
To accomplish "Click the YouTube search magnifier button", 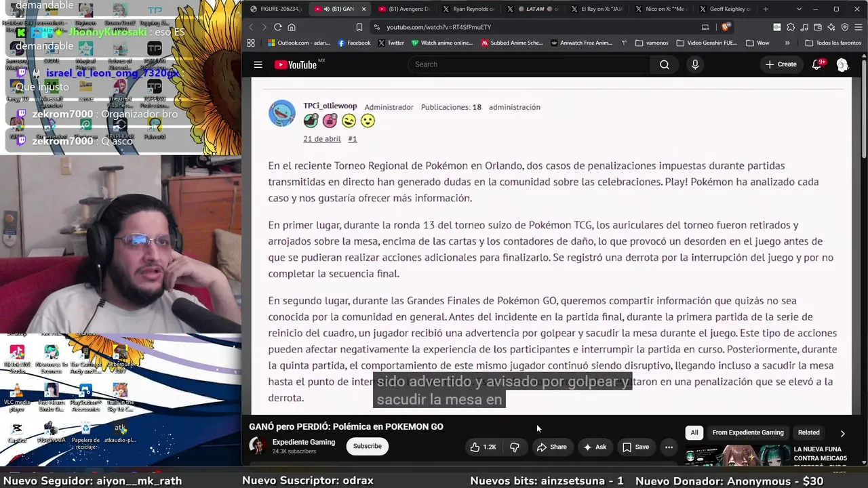I will coord(665,64).
